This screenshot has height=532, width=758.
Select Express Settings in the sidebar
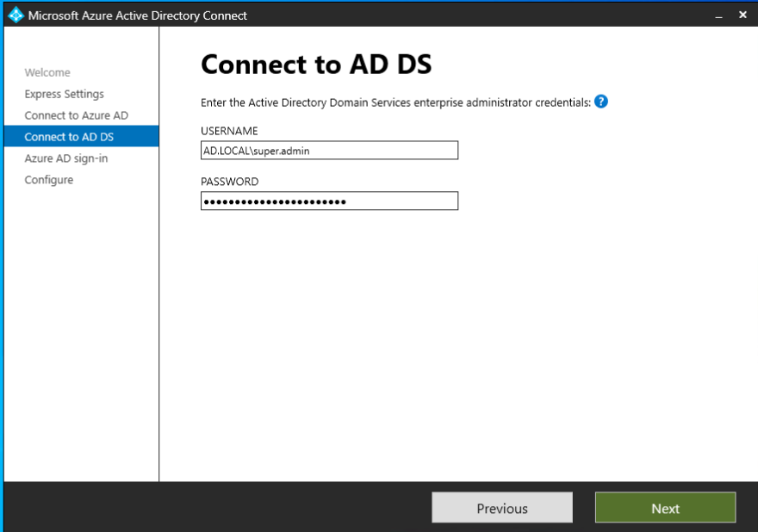coord(64,94)
